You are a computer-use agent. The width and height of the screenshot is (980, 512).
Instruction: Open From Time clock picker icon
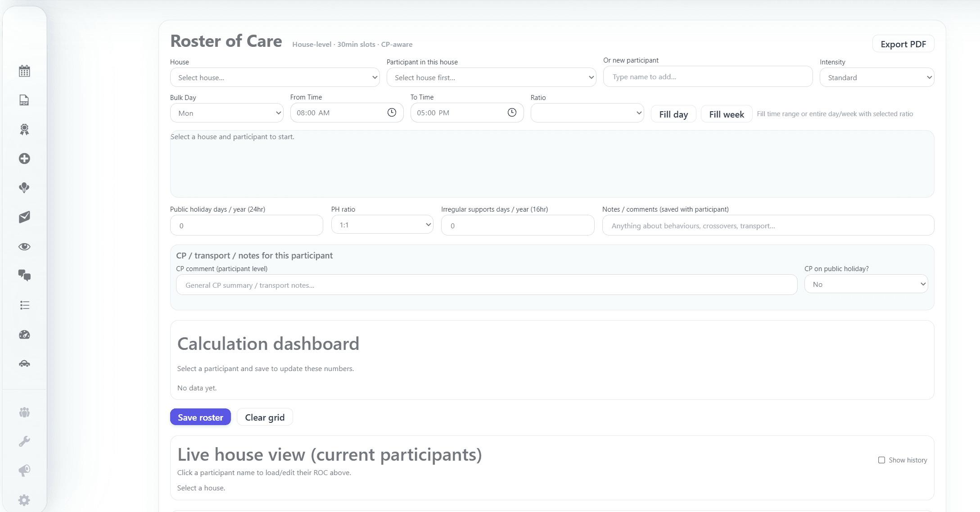pyautogui.click(x=392, y=113)
